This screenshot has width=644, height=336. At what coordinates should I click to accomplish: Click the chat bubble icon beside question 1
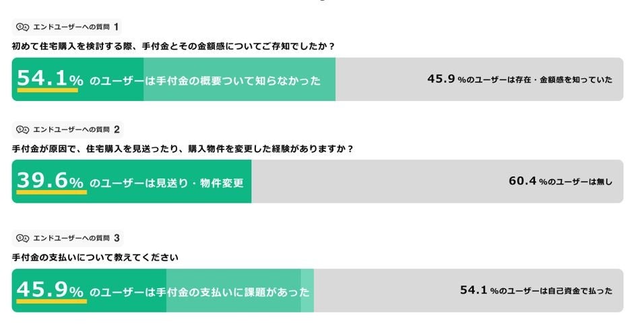[22, 27]
